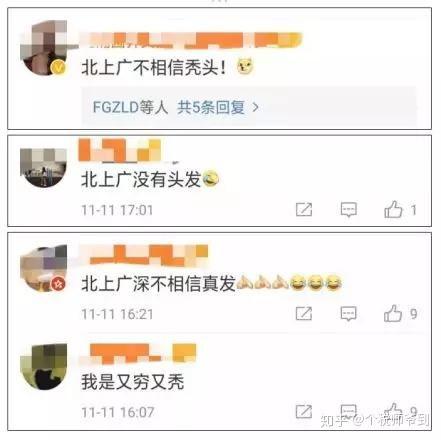This screenshot has height=440, width=441.
Task: Share the comment posted at 11-11 16:07
Action: pyautogui.click(x=304, y=412)
